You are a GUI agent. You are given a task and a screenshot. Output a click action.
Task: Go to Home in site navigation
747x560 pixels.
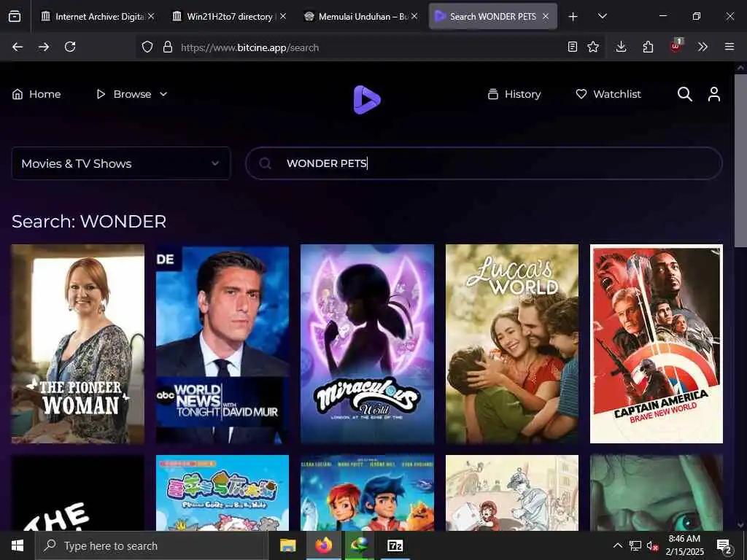point(36,94)
